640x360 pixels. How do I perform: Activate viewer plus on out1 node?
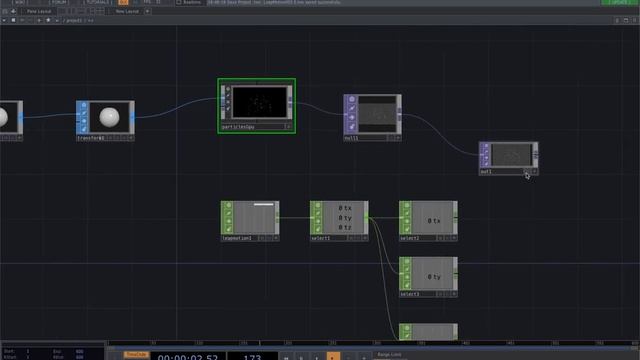click(x=535, y=172)
